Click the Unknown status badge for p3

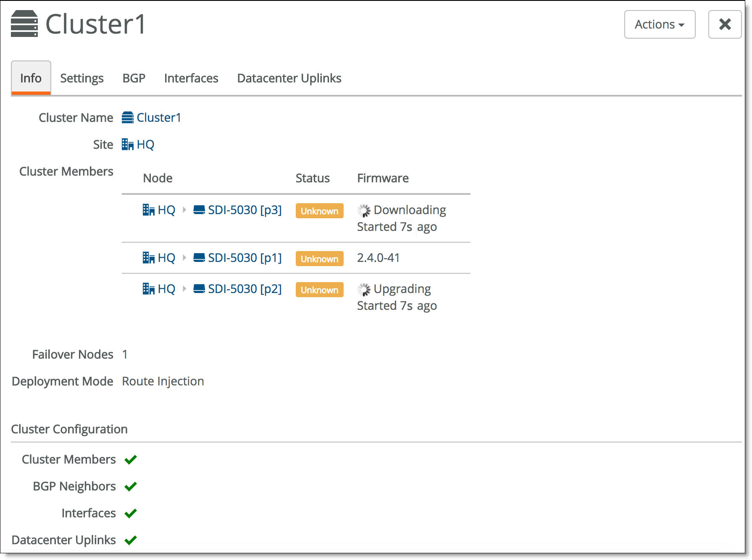click(320, 211)
